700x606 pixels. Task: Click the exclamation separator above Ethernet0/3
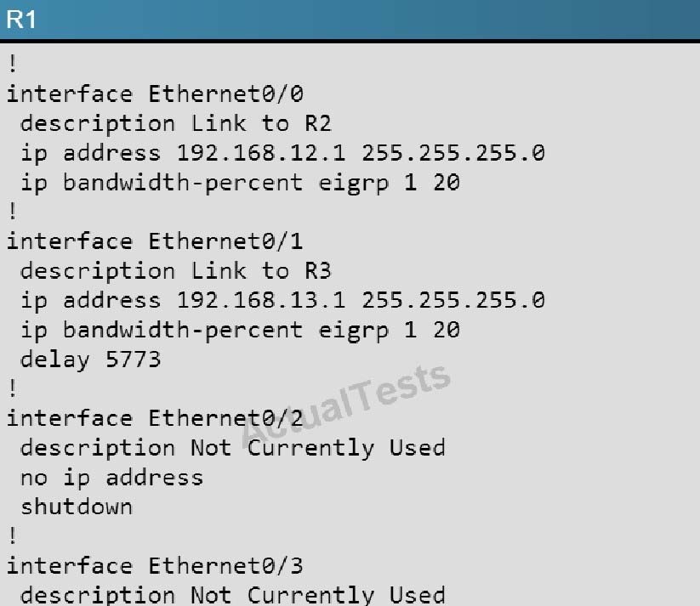click(13, 535)
